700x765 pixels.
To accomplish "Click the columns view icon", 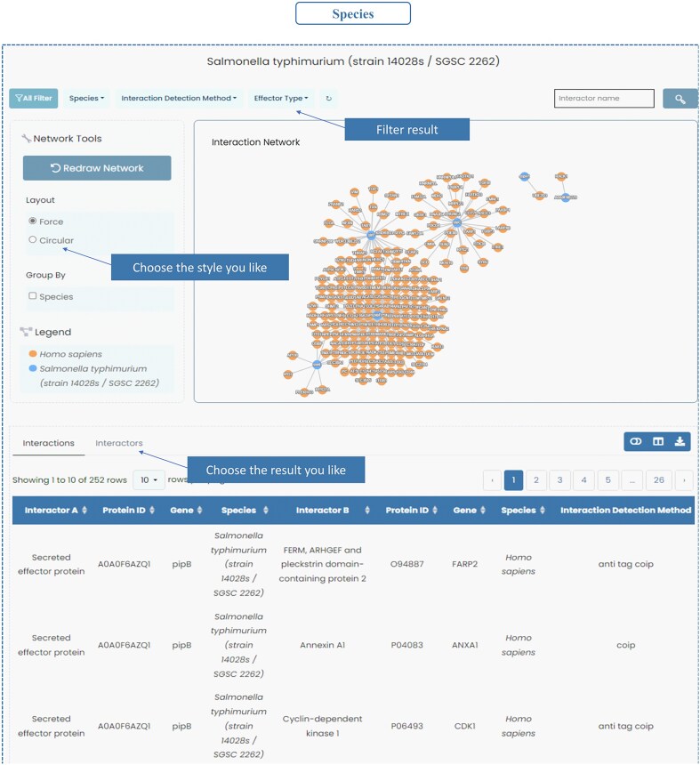I will click(x=658, y=441).
